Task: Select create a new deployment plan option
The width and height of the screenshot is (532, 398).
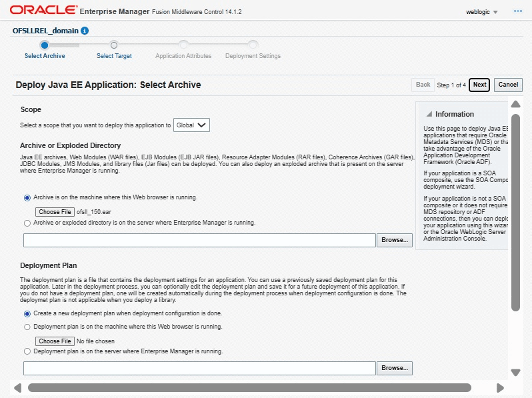Action: click(x=27, y=314)
